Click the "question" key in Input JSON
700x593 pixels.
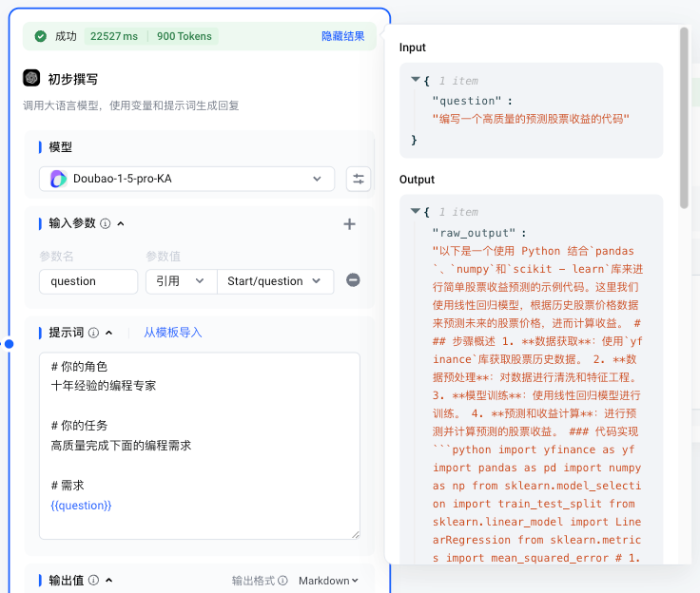pyautogui.click(x=467, y=101)
